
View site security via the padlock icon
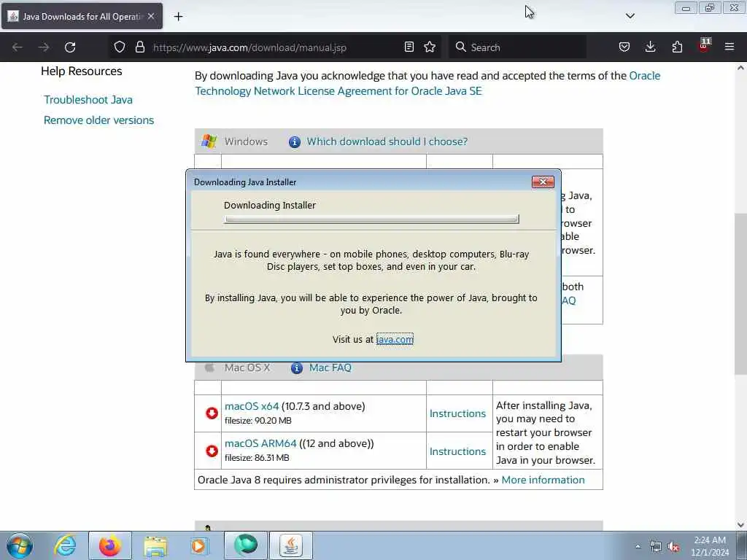tap(139, 47)
